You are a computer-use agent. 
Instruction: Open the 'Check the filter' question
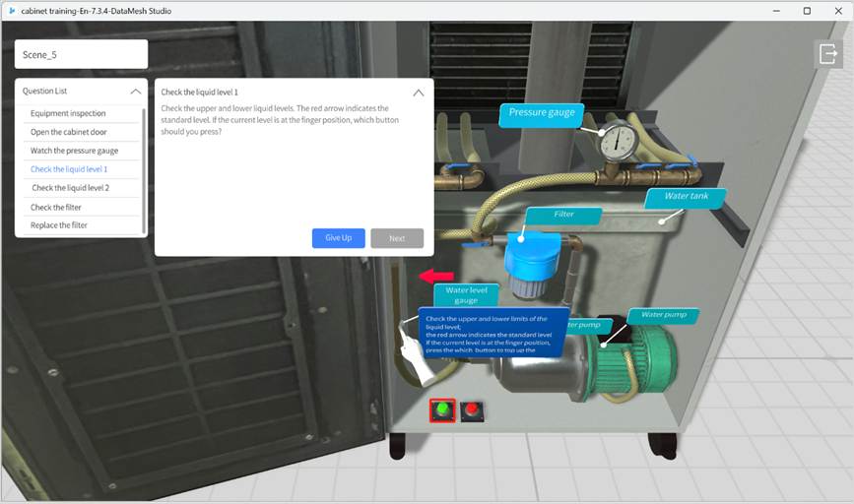click(56, 208)
